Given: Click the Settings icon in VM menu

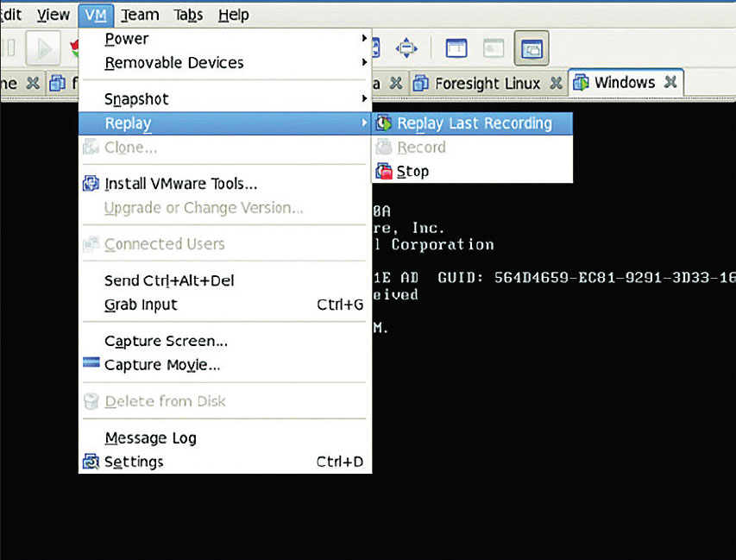Looking at the screenshot, I should pyautogui.click(x=91, y=462).
